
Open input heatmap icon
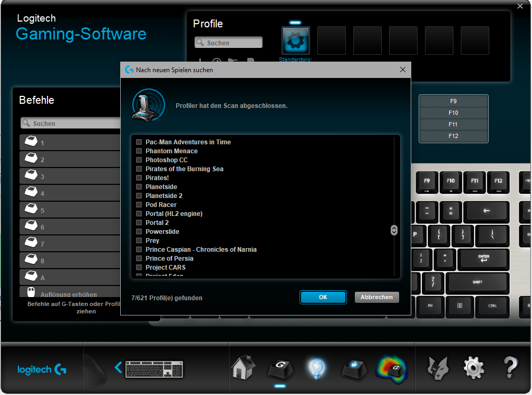pos(392,369)
